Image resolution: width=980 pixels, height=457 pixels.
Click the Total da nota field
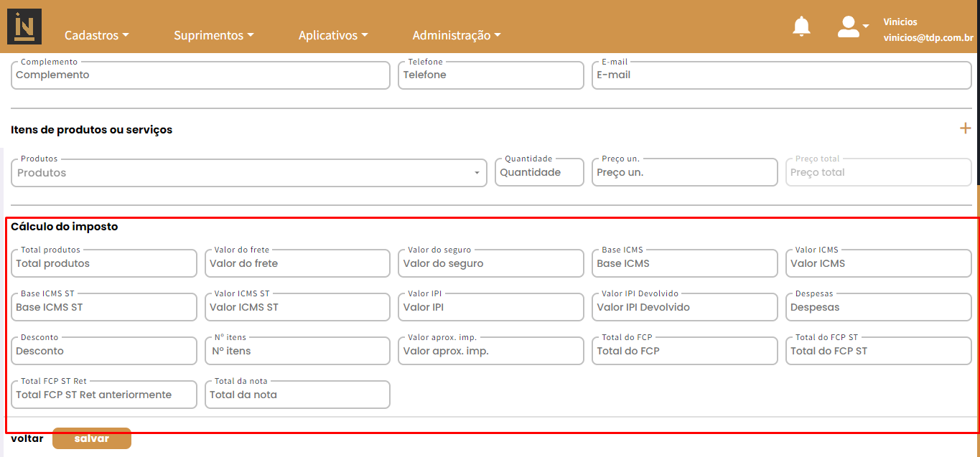297,395
